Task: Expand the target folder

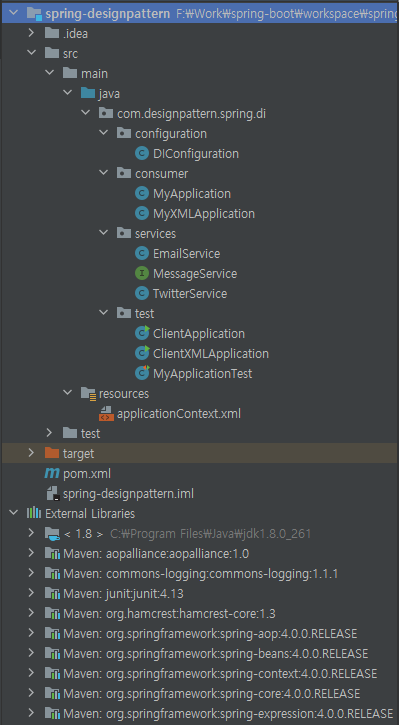Action: point(31,453)
